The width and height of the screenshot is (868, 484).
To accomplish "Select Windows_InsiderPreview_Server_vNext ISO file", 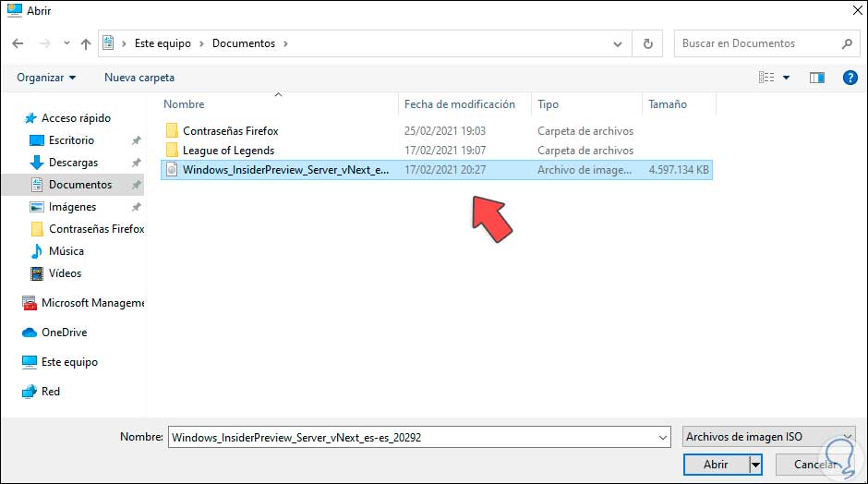I will 437,169.
